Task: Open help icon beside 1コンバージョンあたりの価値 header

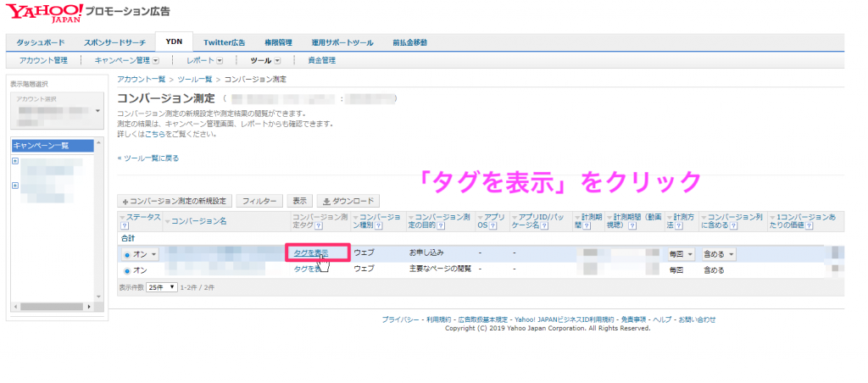Action: [x=810, y=225]
